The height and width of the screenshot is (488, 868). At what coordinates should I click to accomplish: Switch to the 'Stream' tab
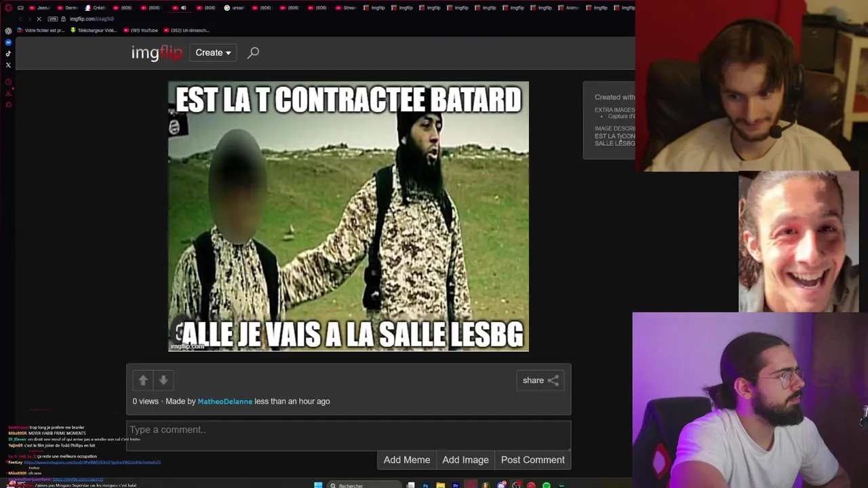[346, 7]
